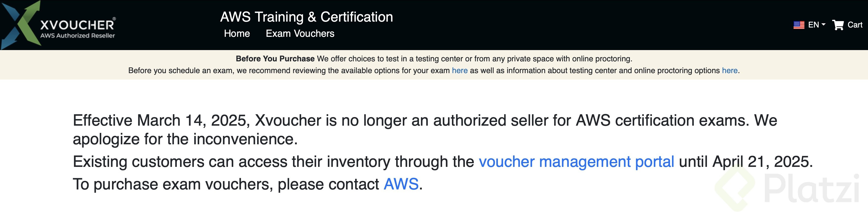Image resolution: width=868 pixels, height=214 pixels.
Task: Click the Cart text label
Action: 855,25
